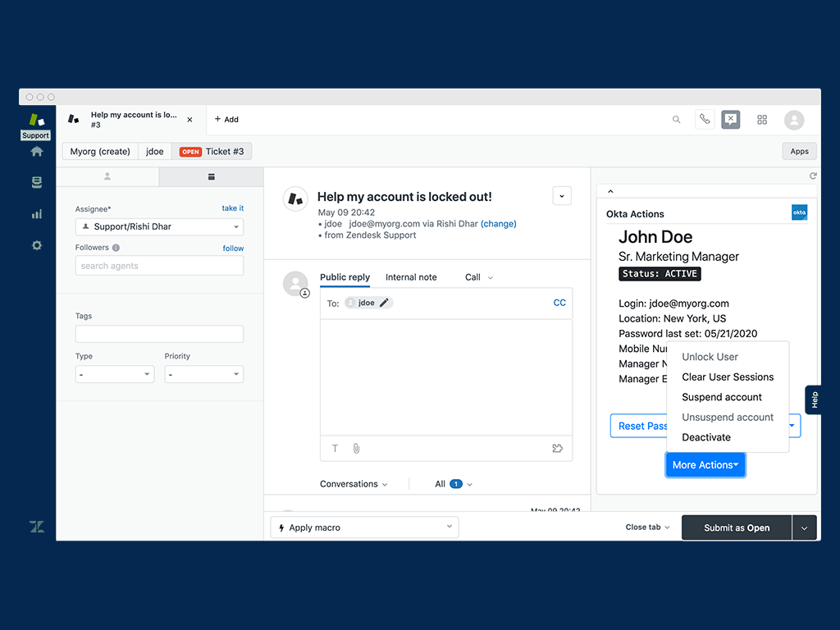Open the chat conversations icon
Screen dimensions: 840x630
(731, 120)
